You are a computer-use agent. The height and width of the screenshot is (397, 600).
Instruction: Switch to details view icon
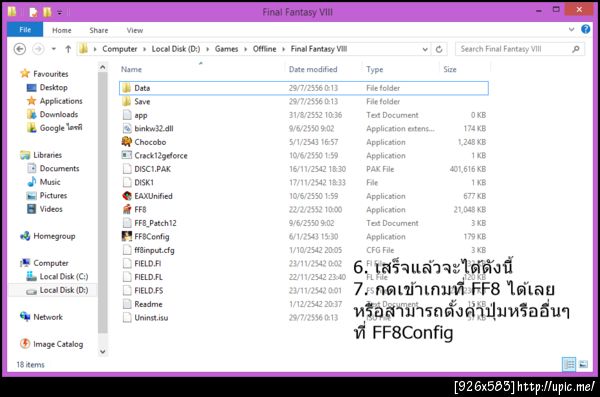[569, 364]
